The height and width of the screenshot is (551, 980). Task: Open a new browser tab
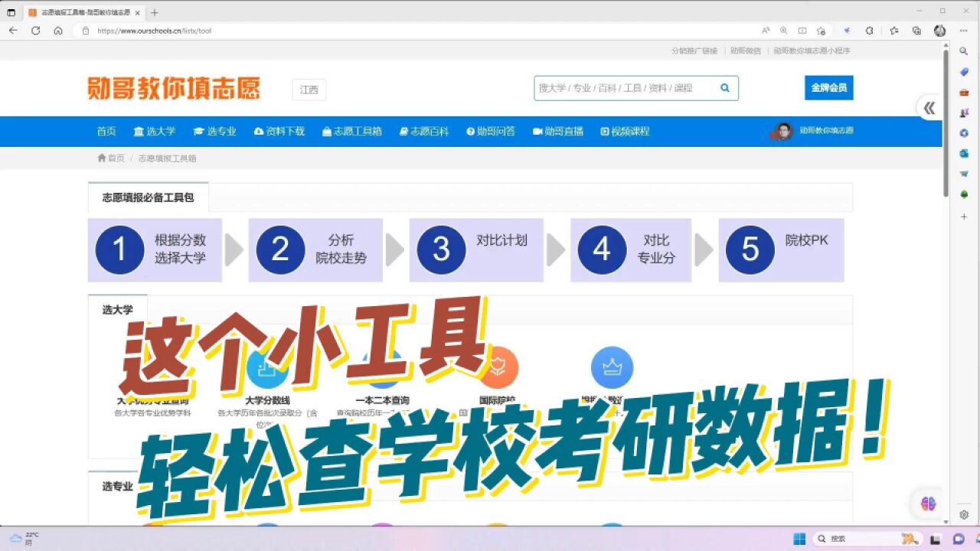coord(155,12)
